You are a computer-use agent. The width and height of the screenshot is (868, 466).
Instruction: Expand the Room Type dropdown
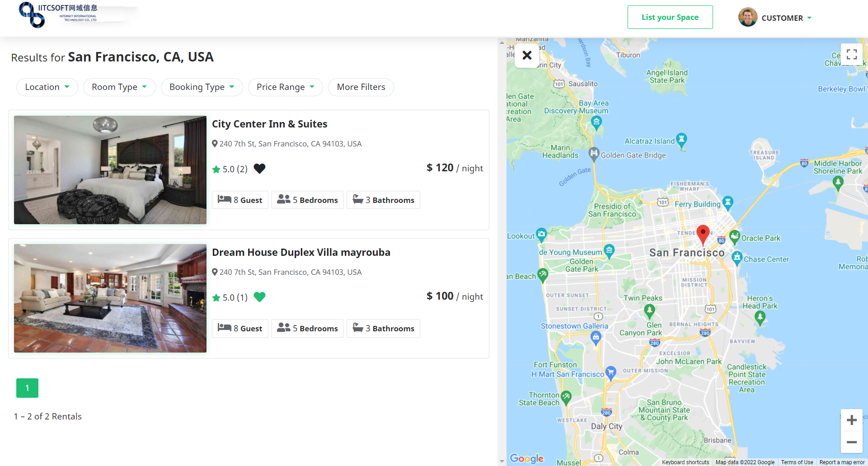119,87
